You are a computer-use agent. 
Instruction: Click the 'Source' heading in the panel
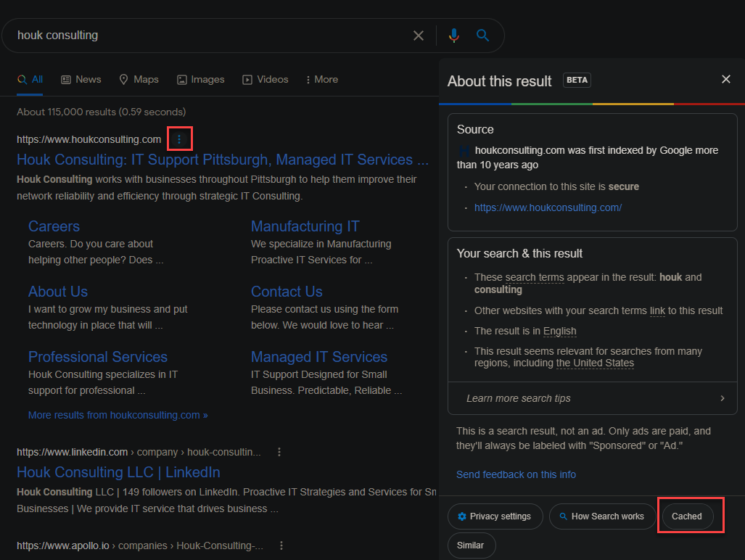475,130
